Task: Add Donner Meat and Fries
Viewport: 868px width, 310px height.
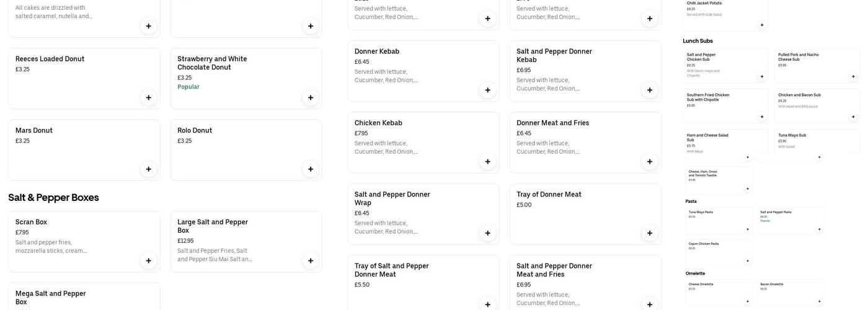Action: [650, 162]
